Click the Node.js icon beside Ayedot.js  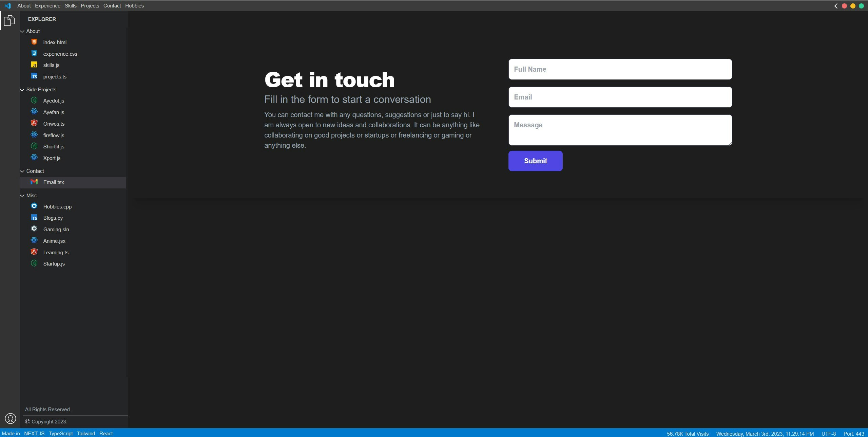[x=34, y=100]
